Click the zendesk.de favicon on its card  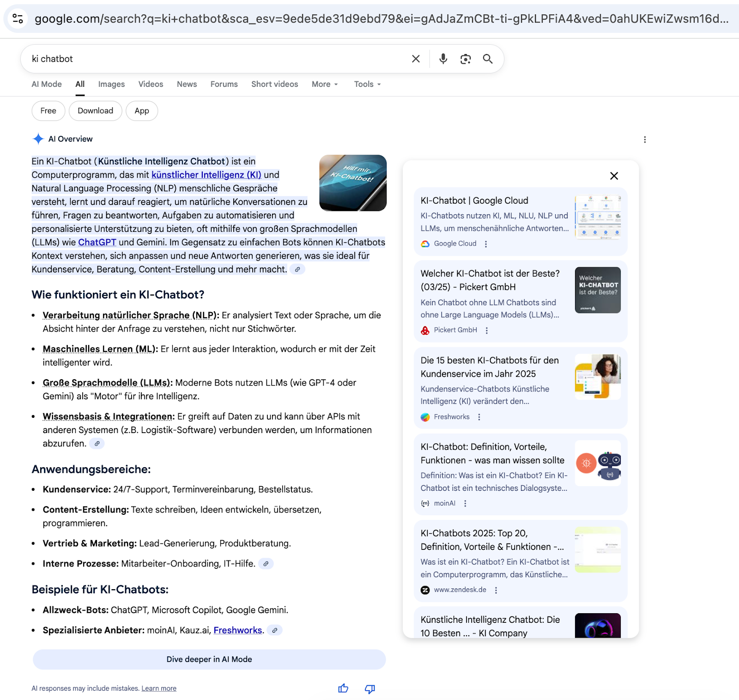pyautogui.click(x=424, y=590)
